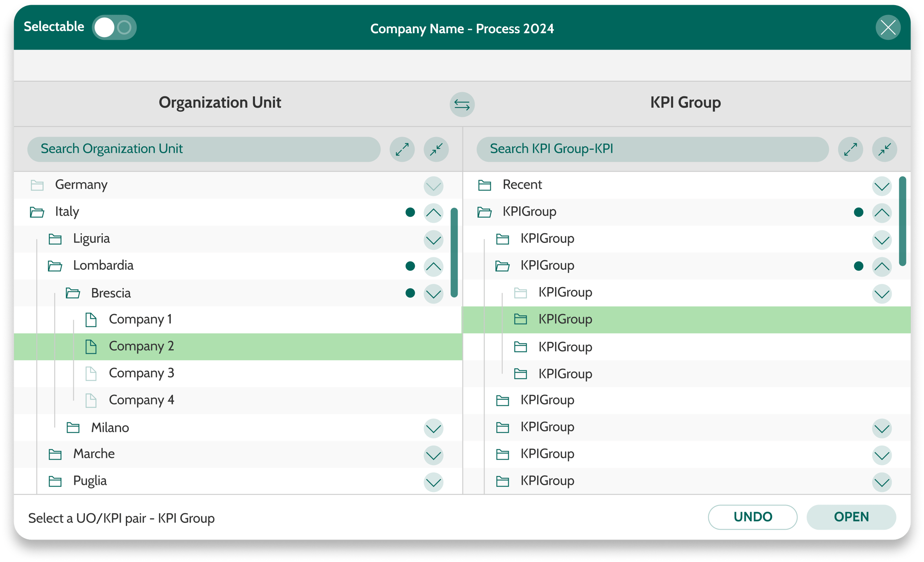Expand all Organization Unit nodes icon
924x562 pixels.
pyautogui.click(x=402, y=149)
